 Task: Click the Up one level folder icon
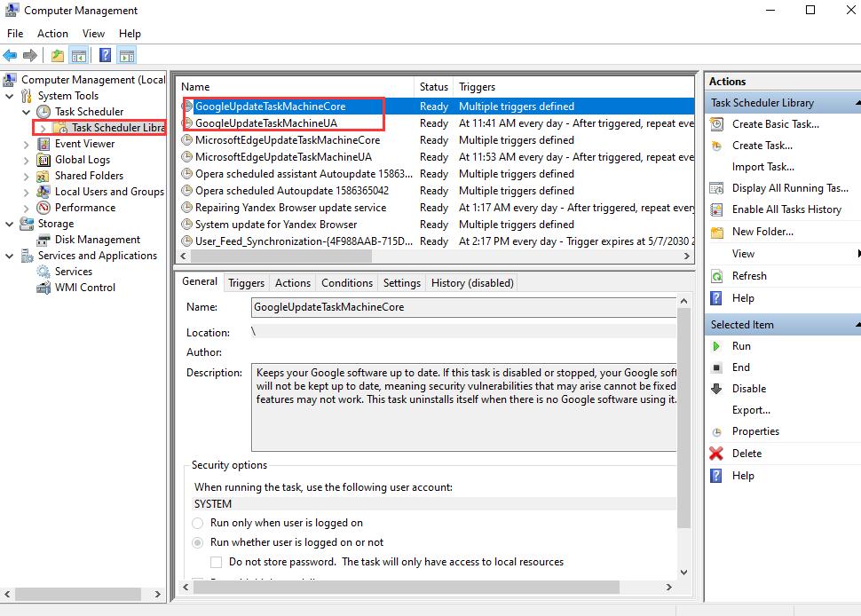click(x=58, y=55)
